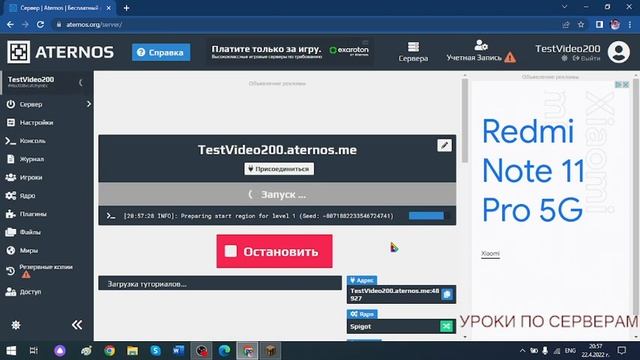Open the Chrome three-dot menu

click(630, 24)
